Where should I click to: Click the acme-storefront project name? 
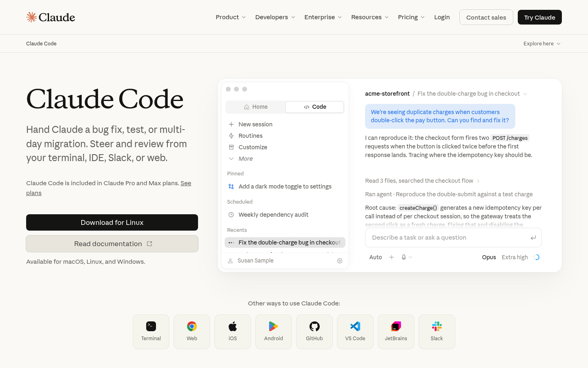tap(387, 94)
